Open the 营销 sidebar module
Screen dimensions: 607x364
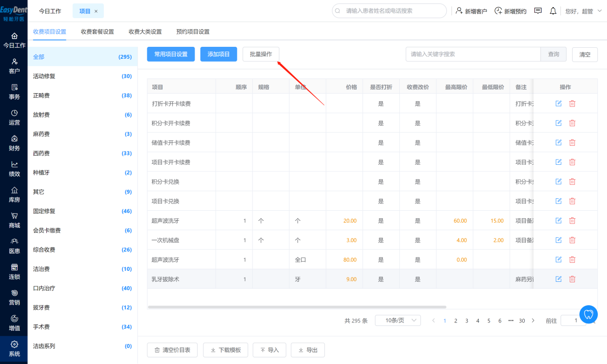(14, 298)
